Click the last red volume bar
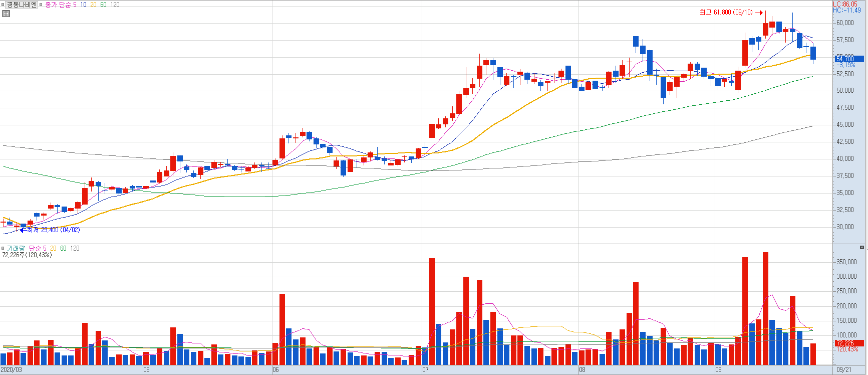Viewport: 868px width, 375px height. [813, 354]
